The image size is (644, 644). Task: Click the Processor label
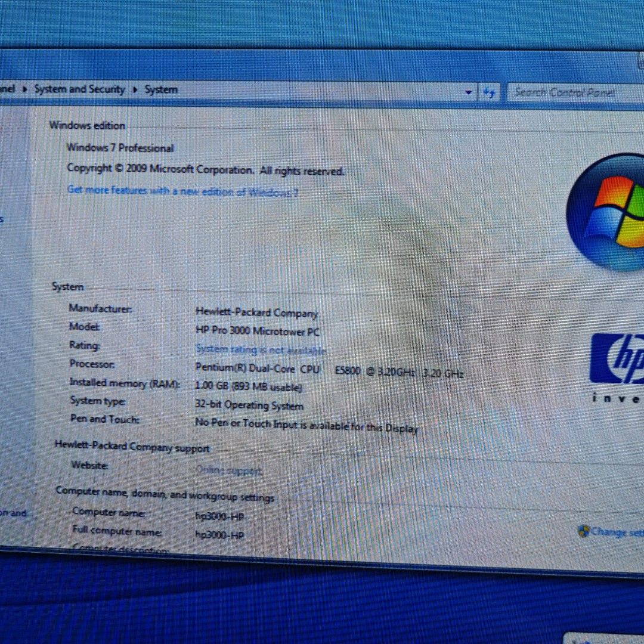tap(92, 364)
